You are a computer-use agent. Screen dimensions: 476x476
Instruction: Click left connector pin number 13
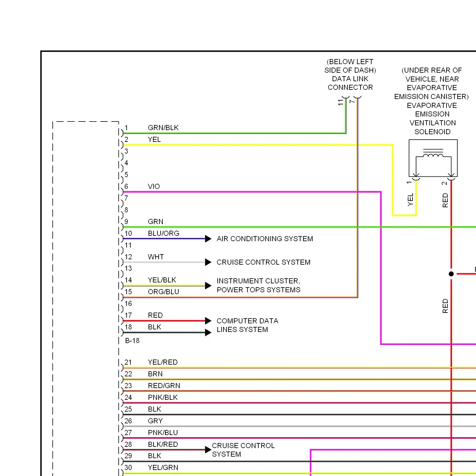click(128, 268)
